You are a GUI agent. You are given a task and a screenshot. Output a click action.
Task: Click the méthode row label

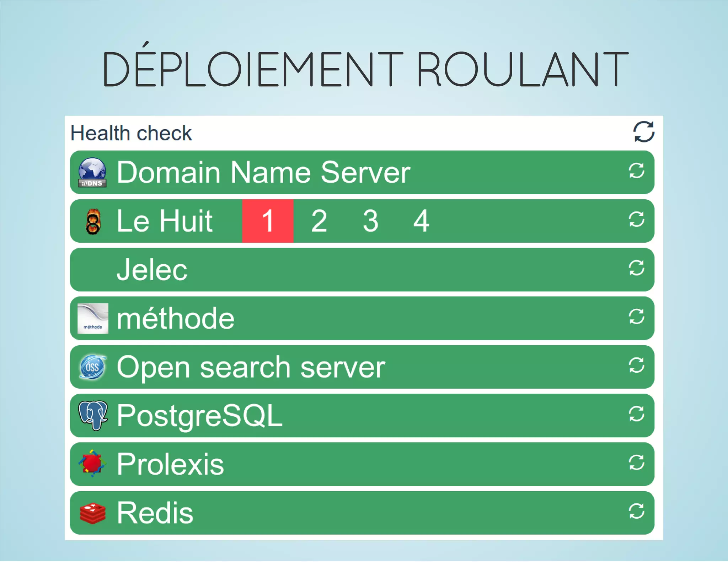coord(176,318)
